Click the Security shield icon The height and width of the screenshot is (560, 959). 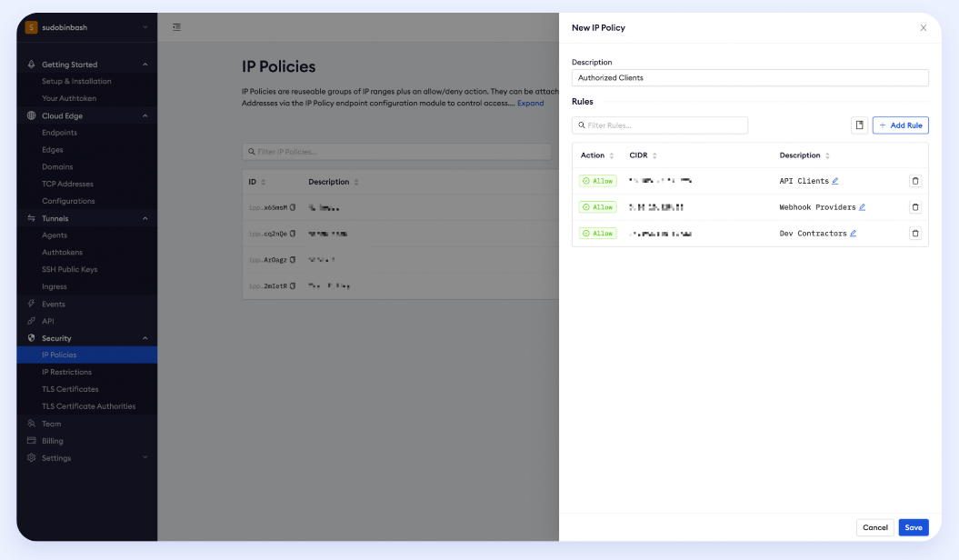(x=31, y=338)
